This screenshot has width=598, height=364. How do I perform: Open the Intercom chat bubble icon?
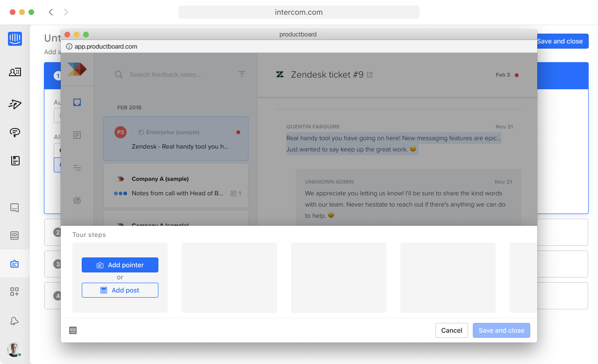click(15, 133)
